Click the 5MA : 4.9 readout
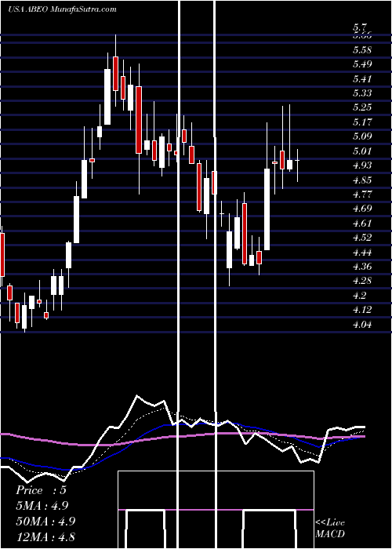This screenshot has height=549, width=392. [x=42, y=506]
